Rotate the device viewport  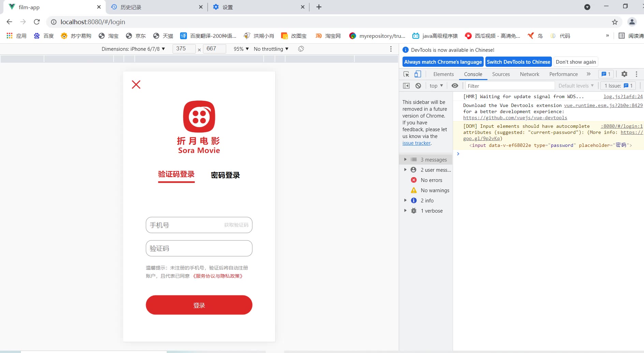pos(301,49)
